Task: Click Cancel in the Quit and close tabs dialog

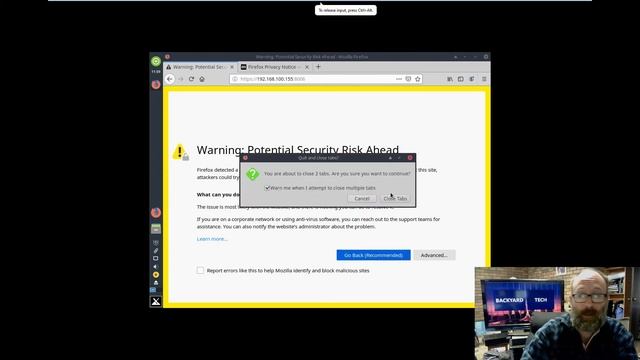Action: point(362,198)
